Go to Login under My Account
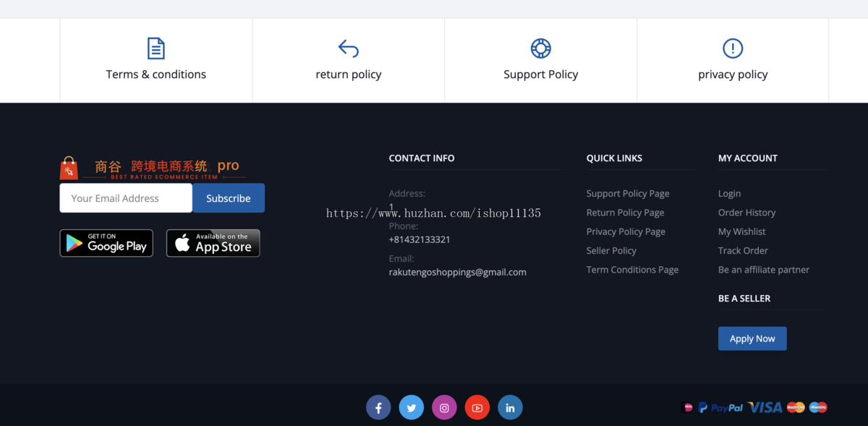Image resolution: width=868 pixels, height=426 pixels. (729, 193)
